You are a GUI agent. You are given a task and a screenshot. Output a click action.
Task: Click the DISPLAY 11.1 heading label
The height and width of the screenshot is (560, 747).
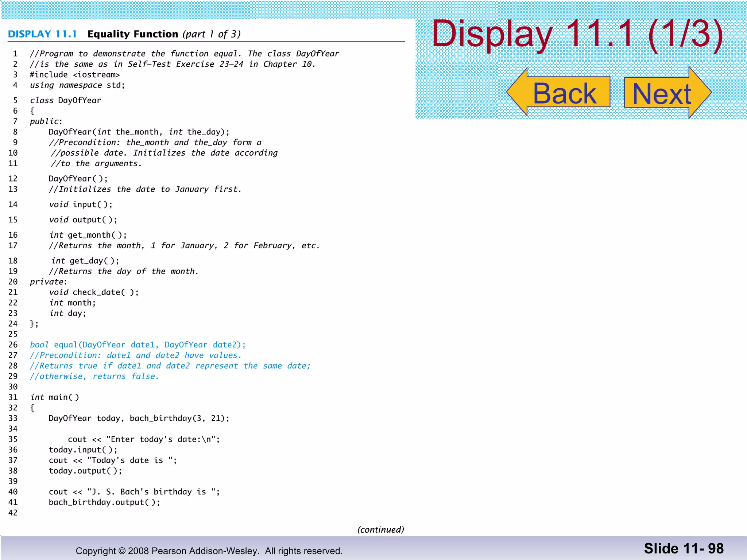42,34
